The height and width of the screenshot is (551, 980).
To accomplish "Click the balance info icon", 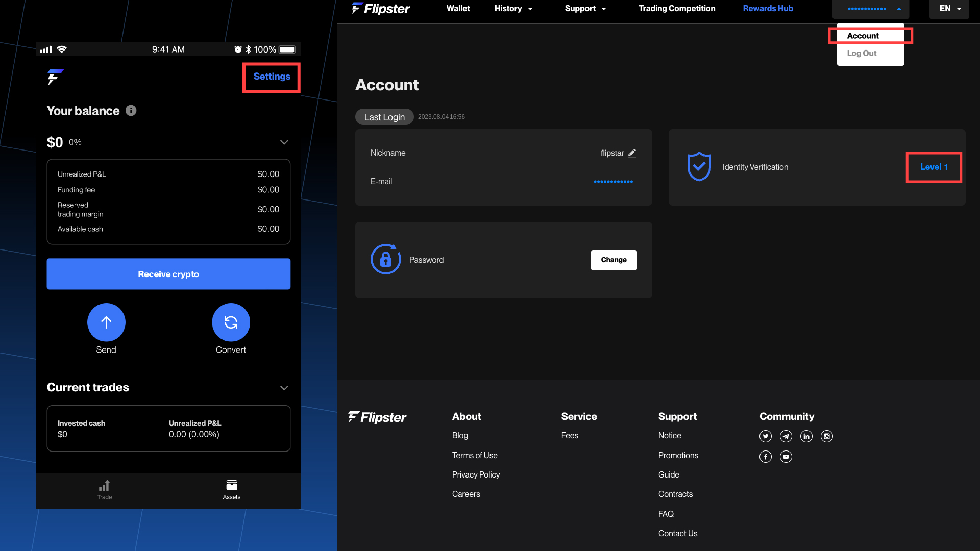I will pos(131,110).
